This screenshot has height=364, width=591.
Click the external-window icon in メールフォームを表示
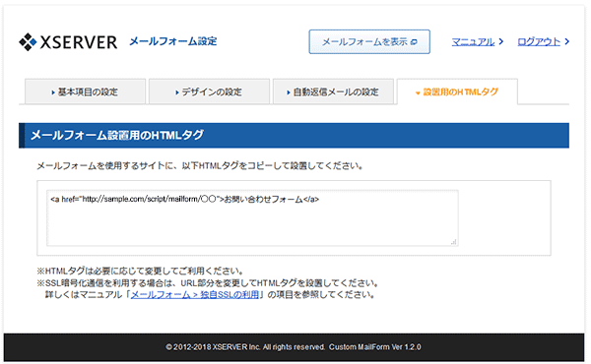(414, 41)
